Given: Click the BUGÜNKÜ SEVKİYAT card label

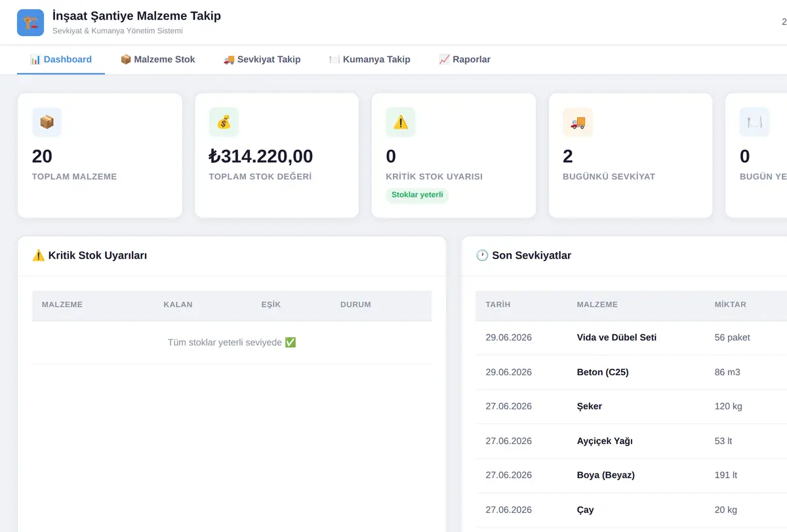Looking at the screenshot, I should click(x=609, y=176).
